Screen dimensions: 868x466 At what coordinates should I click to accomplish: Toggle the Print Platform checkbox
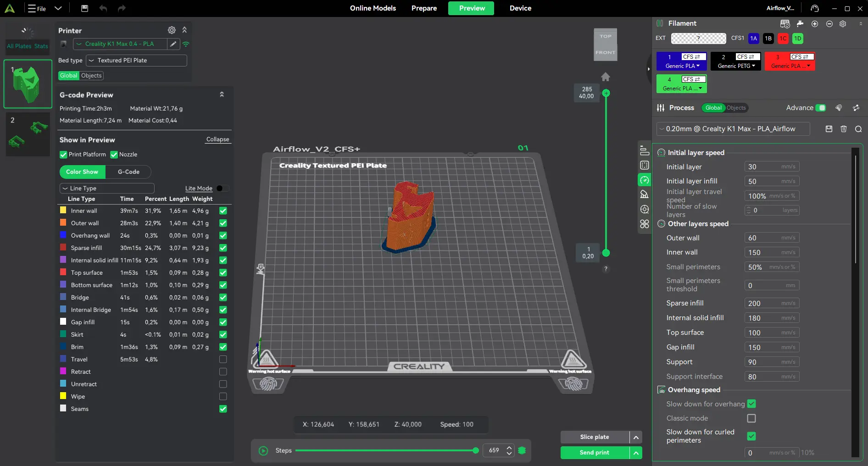[63, 155]
